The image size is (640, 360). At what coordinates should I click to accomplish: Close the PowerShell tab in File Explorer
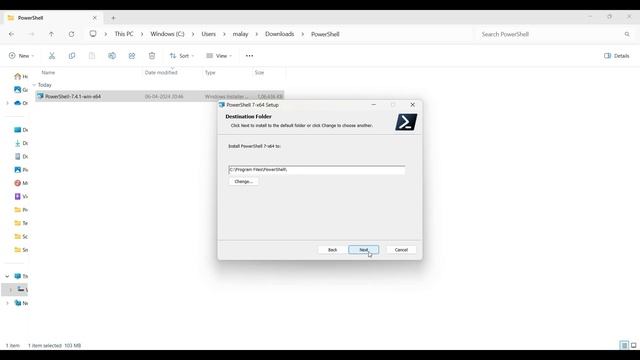point(95,18)
